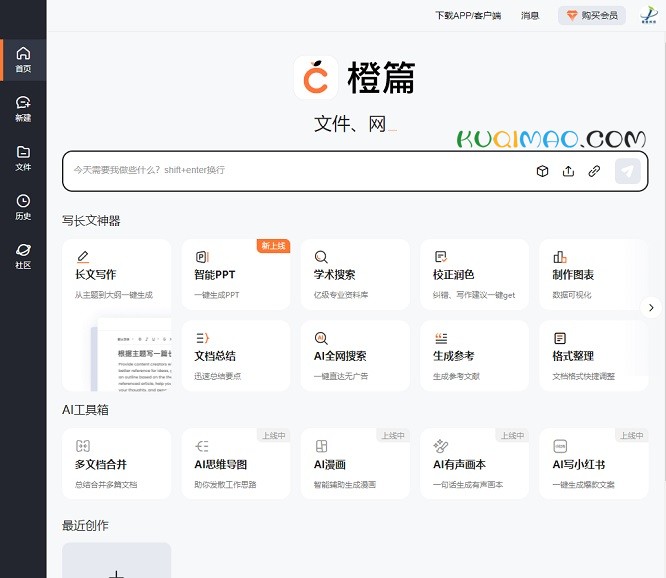Click the upload icon in input box
666x578 pixels.
[568, 171]
